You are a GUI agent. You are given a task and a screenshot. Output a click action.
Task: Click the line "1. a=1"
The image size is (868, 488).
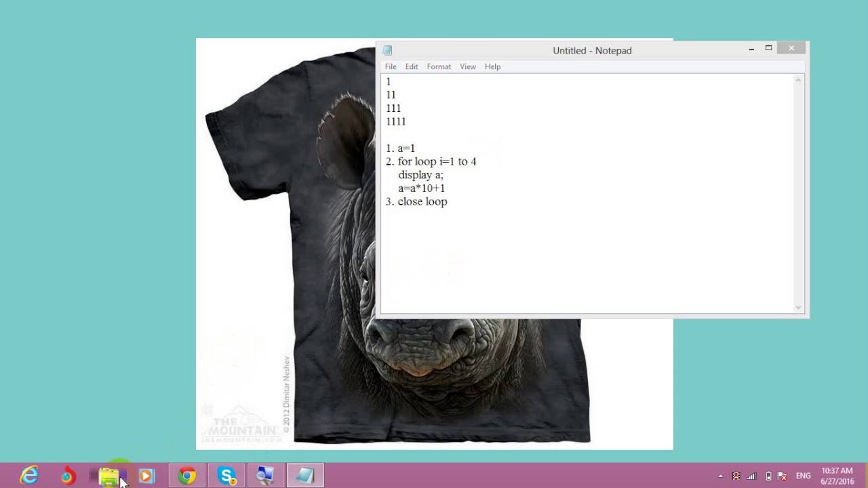(400, 148)
